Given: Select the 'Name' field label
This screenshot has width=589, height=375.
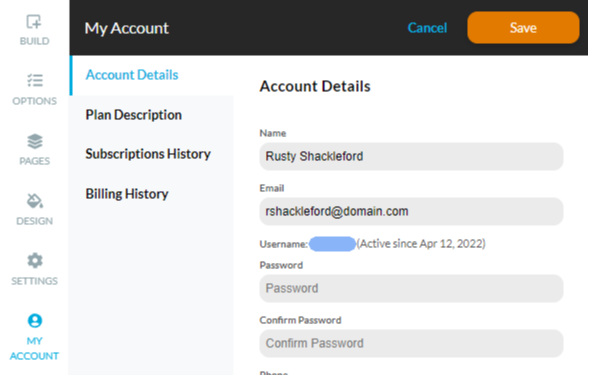Looking at the screenshot, I should [x=273, y=133].
